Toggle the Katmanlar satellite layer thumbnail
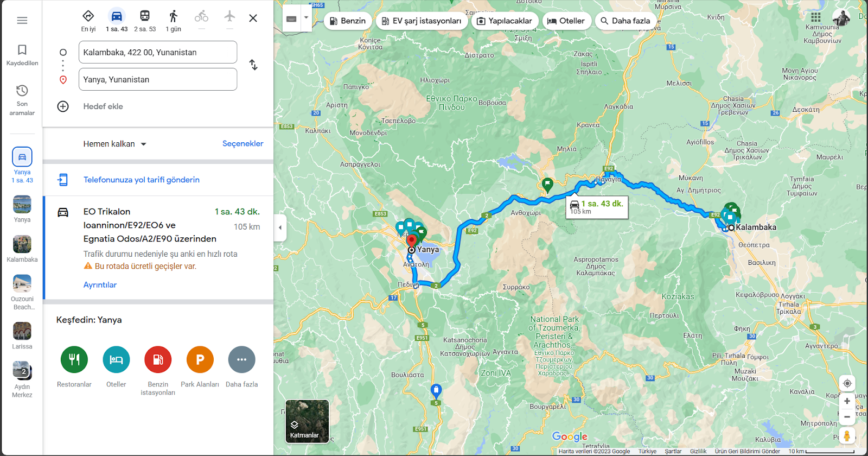This screenshot has height=456, width=868. point(307,421)
